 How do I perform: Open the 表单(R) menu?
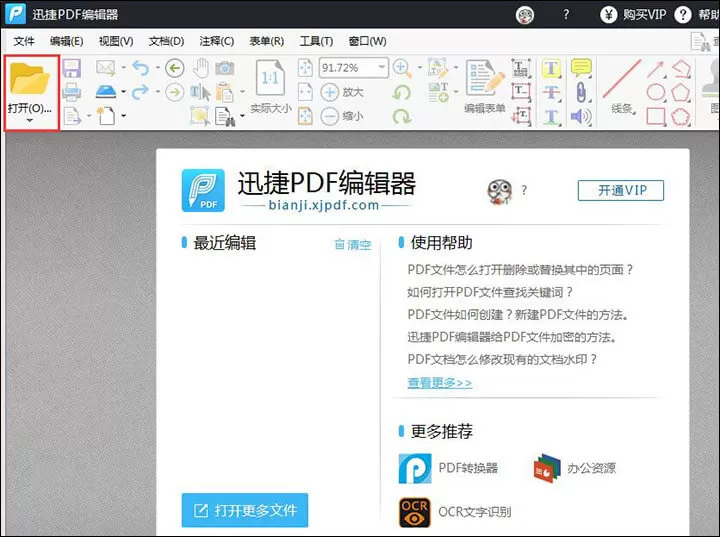266,41
